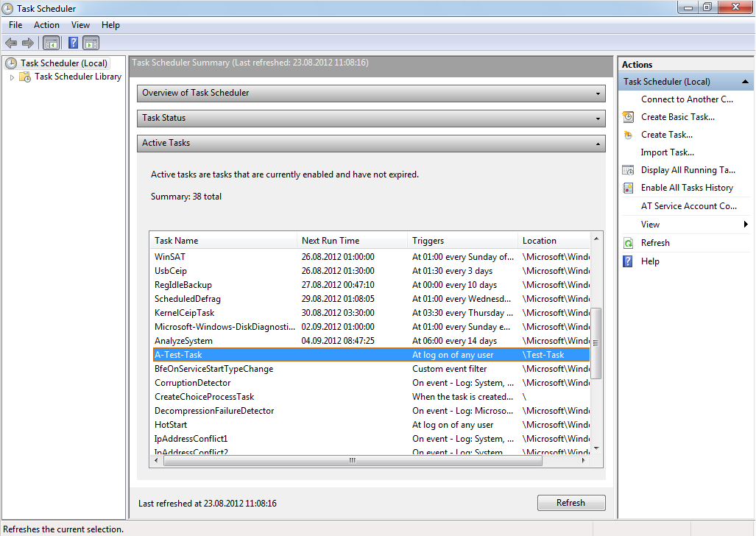Click the Back arrow in the toolbar
This screenshot has width=756, height=536.
pyautogui.click(x=11, y=43)
